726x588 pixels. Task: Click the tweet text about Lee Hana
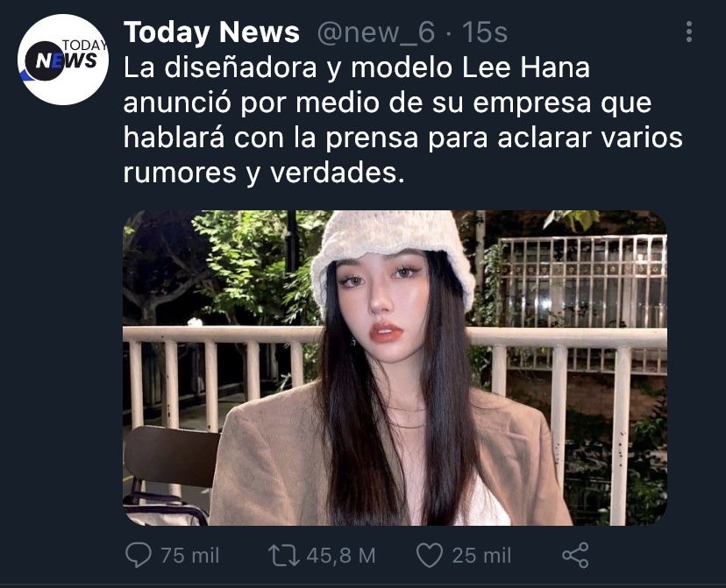(x=402, y=120)
